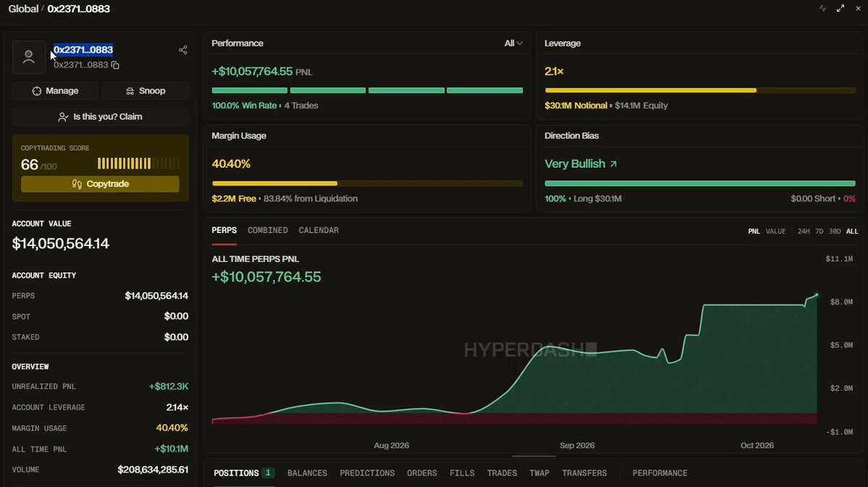868x487 pixels.
Task: Switch to the Combined chart tab
Action: (267, 230)
